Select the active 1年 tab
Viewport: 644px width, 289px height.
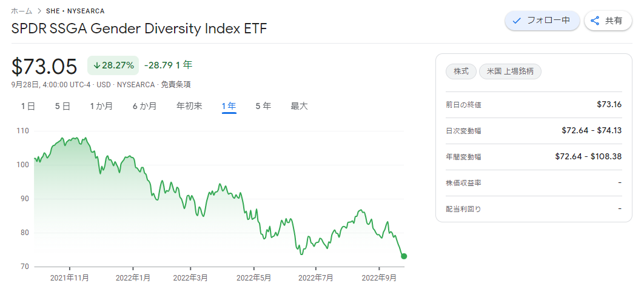[x=229, y=107]
